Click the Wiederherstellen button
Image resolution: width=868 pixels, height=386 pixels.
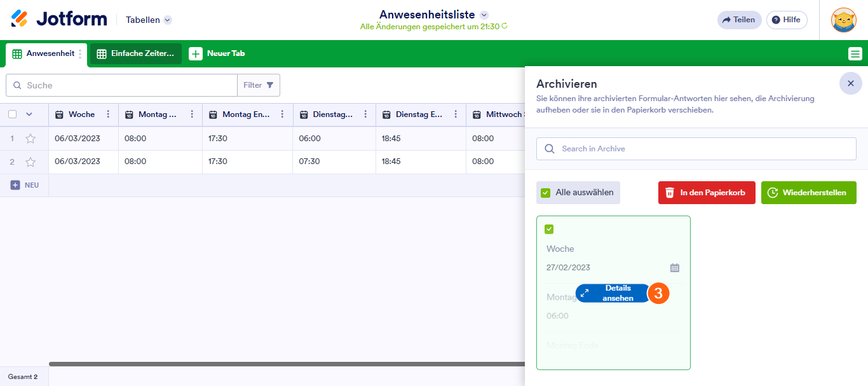(809, 193)
